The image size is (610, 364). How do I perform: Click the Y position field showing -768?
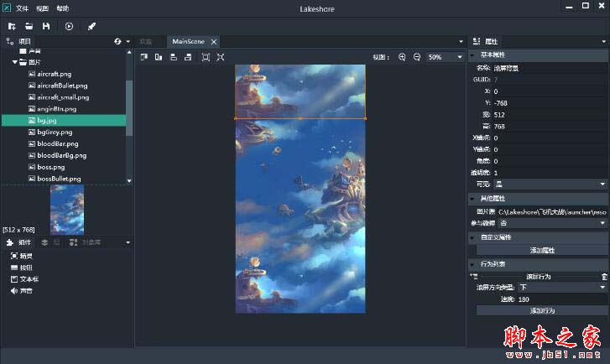click(550, 103)
